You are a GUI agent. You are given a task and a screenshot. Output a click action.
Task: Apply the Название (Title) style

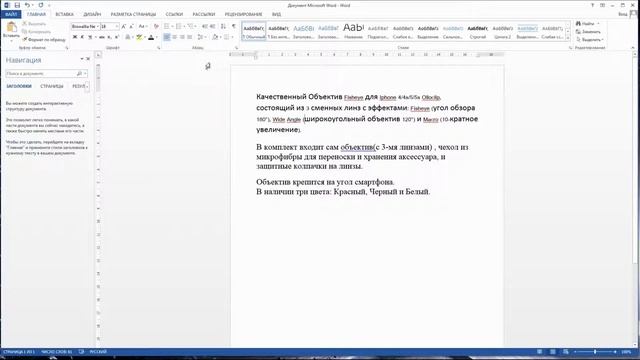[353, 31]
